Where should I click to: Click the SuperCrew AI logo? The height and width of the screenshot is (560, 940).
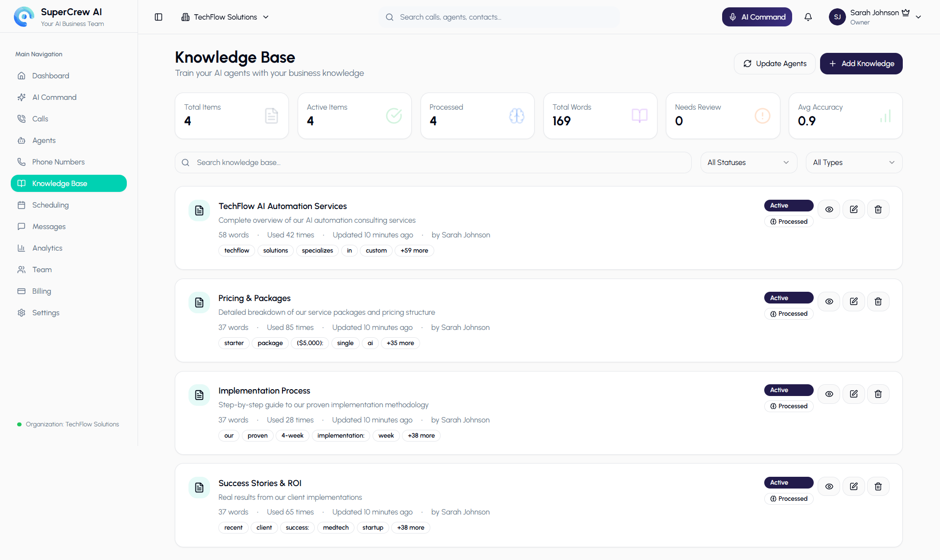[24, 17]
